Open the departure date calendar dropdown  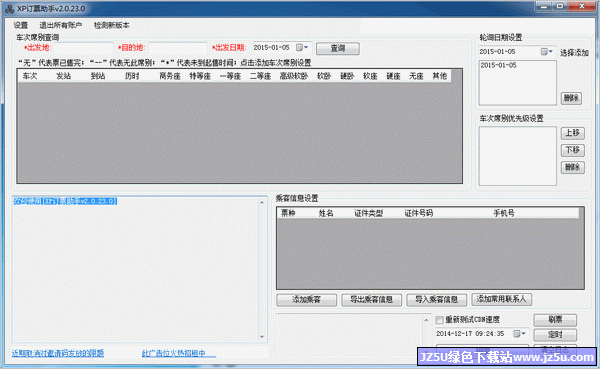click(x=302, y=47)
